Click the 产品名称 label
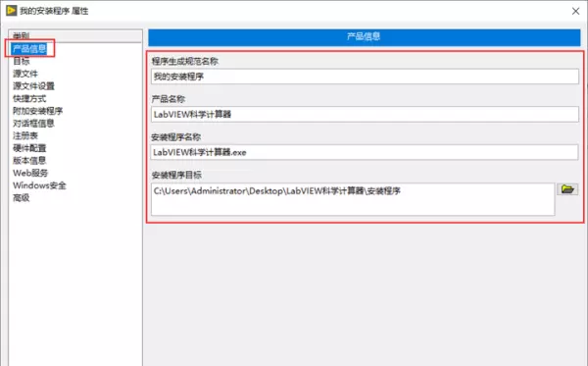 (x=169, y=99)
